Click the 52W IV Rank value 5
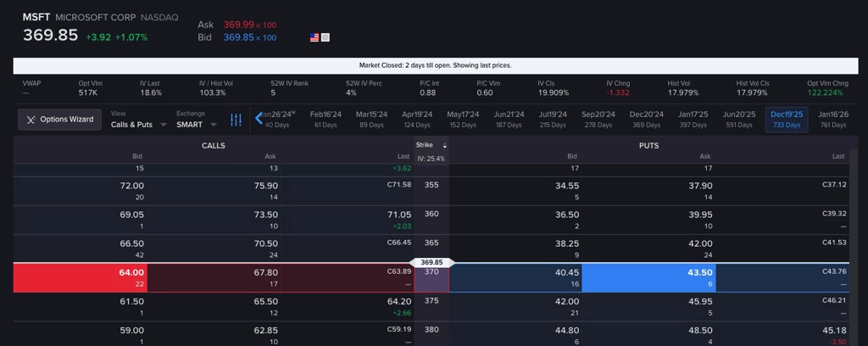 (273, 92)
